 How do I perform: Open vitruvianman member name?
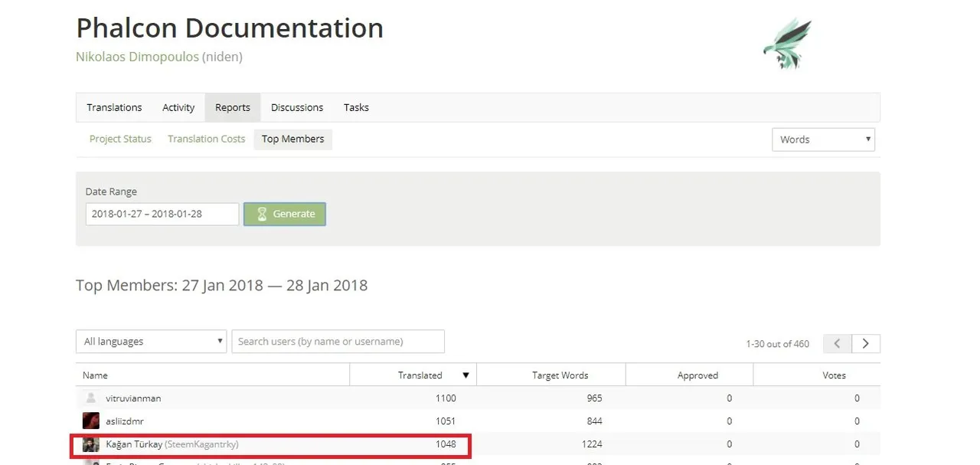tap(133, 398)
